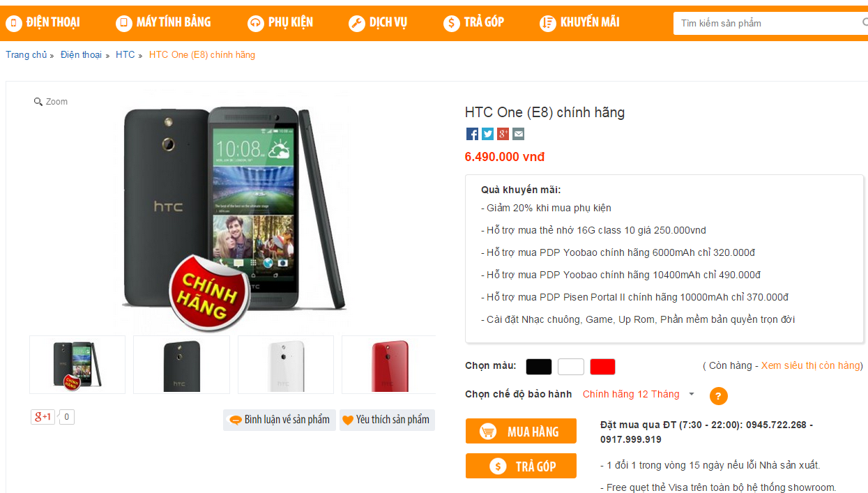Image resolution: width=868 pixels, height=493 pixels.
Task: Click the Facebook share icon
Action: (x=473, y=134)
